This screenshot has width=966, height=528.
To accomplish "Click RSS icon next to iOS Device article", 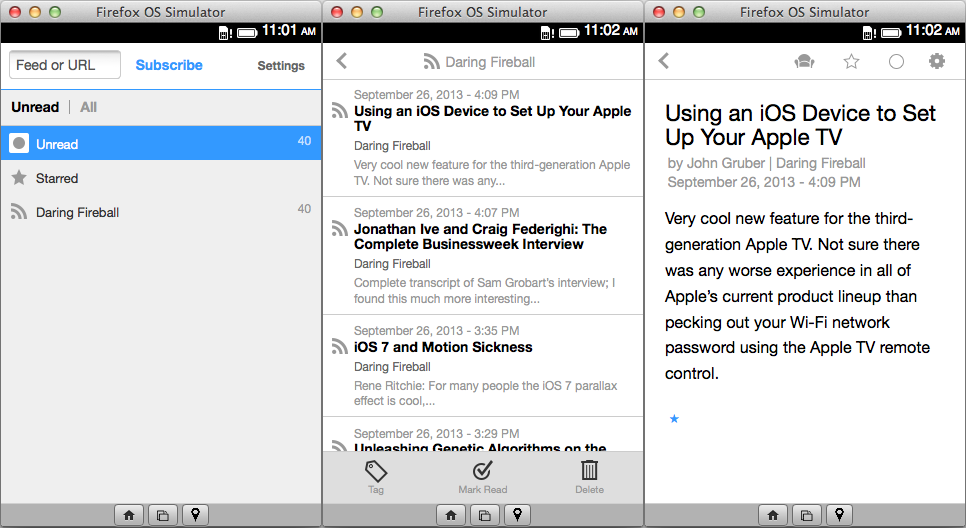I will point(339,110).
